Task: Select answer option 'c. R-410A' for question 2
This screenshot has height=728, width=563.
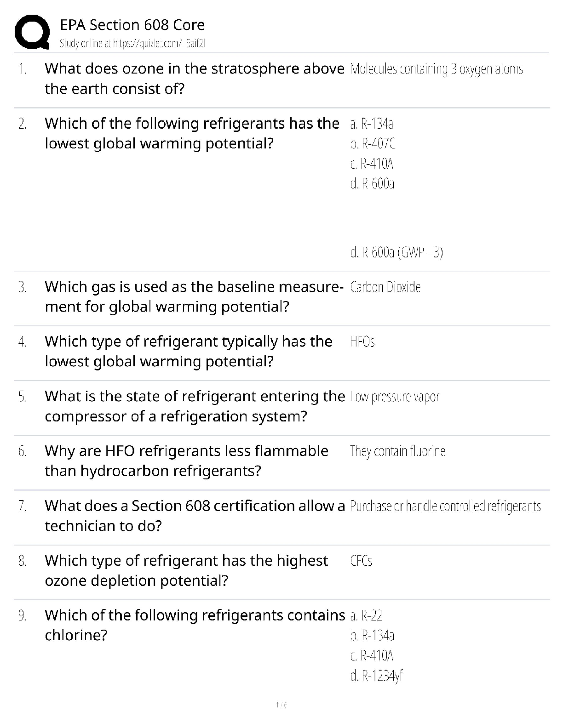Action: [x=372, y=164]
